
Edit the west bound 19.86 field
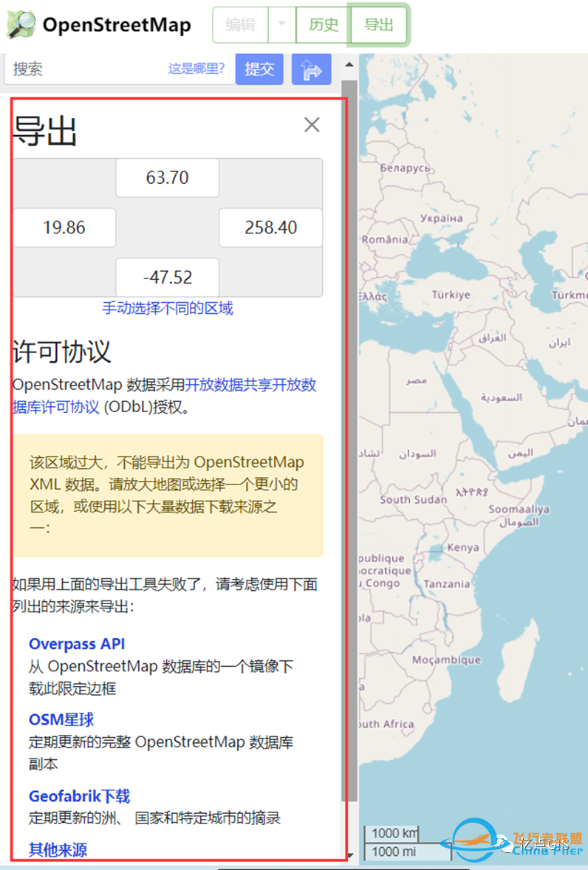coord(64,227)
